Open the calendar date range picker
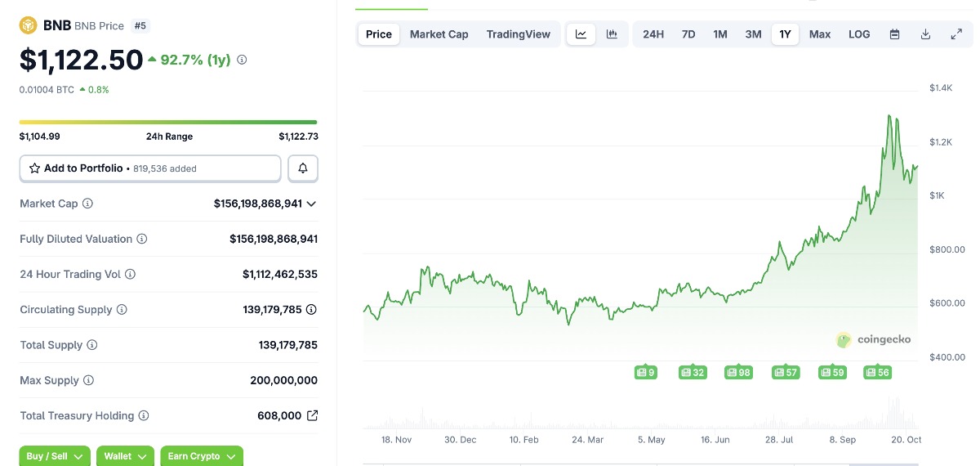The height and width of the screenshot is (466, 980). click(894, 34)
